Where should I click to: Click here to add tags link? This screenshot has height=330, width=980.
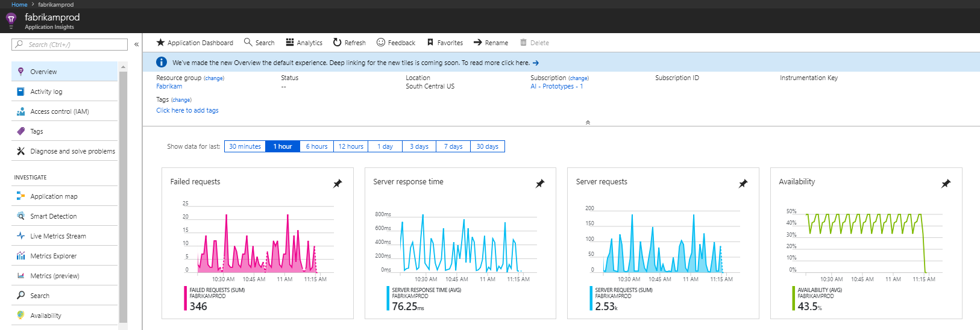point(187,110)
